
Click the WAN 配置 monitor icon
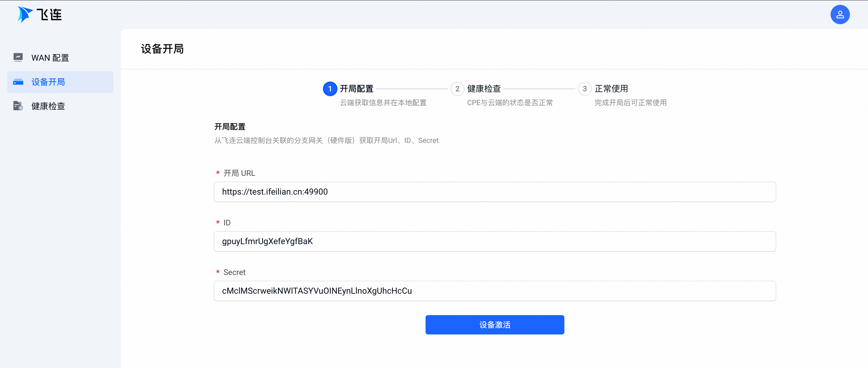click(18, 58)
